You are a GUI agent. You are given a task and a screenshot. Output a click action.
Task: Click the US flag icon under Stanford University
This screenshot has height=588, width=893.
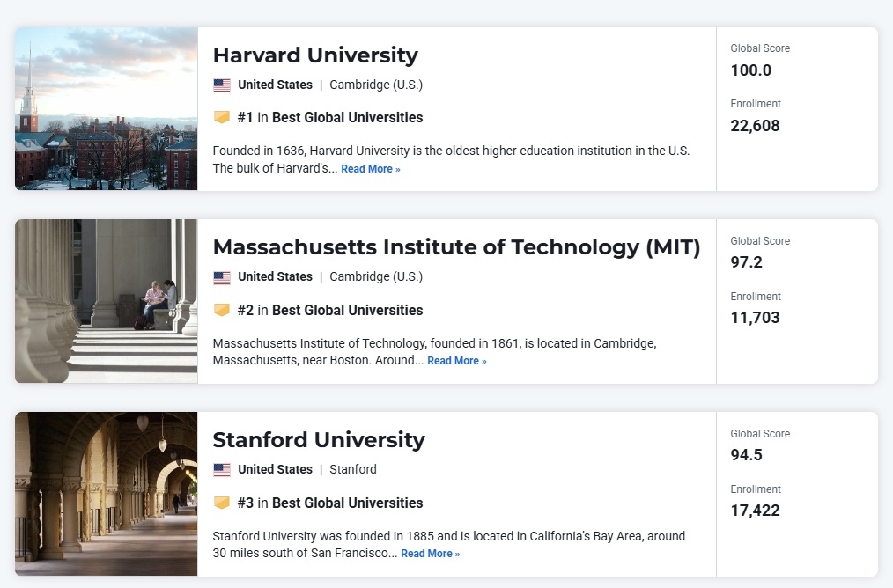click(x=222, y=470)
